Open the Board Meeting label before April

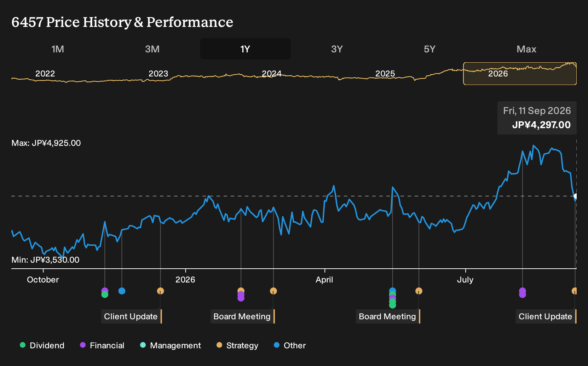click(243, 316)
